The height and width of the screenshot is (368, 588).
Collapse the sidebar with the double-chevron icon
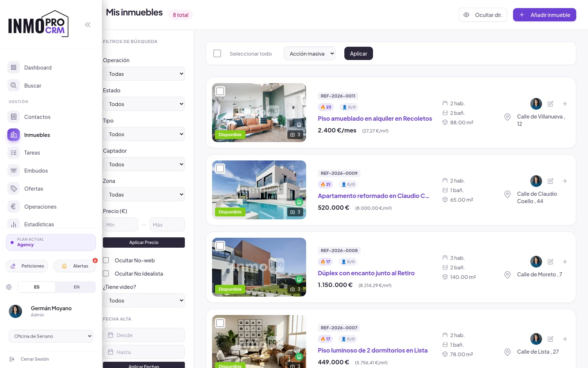point(87,25)
